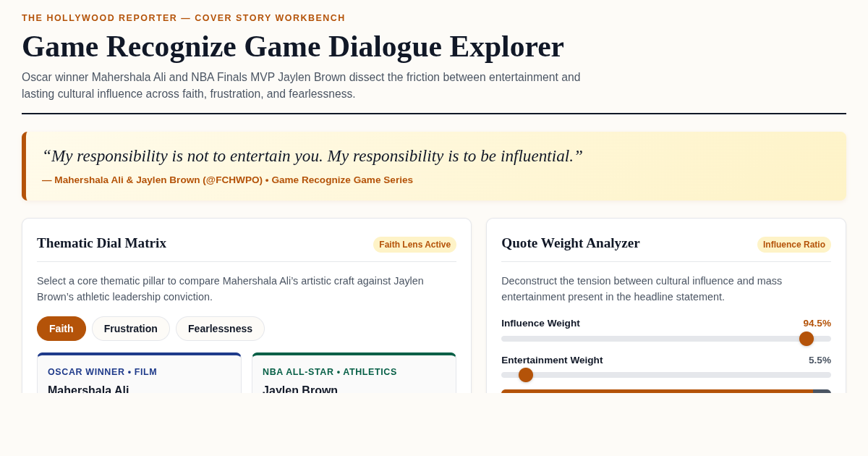Select the Faith theme pill
Viewport: 868px width, 456px height.
61,329
